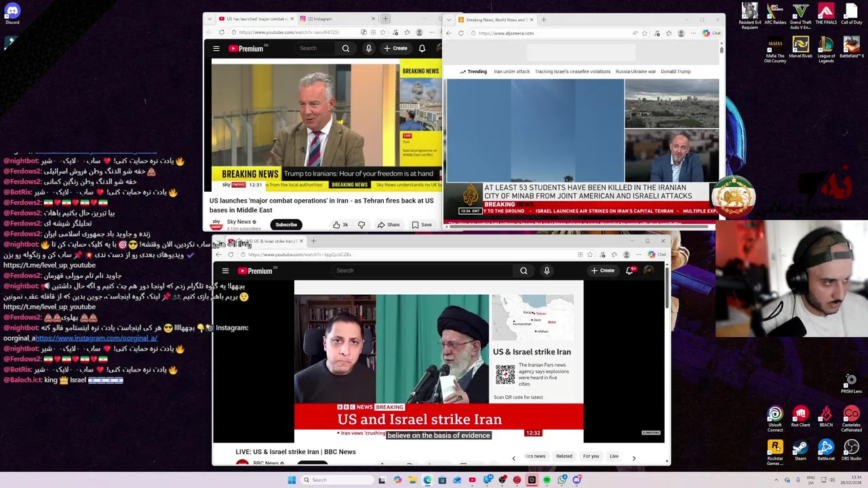Image resolution: width=868 pixels, height=488 pixels.
Task: Open new tab in Al Jazeera browser window
Action: coord(544,20)
